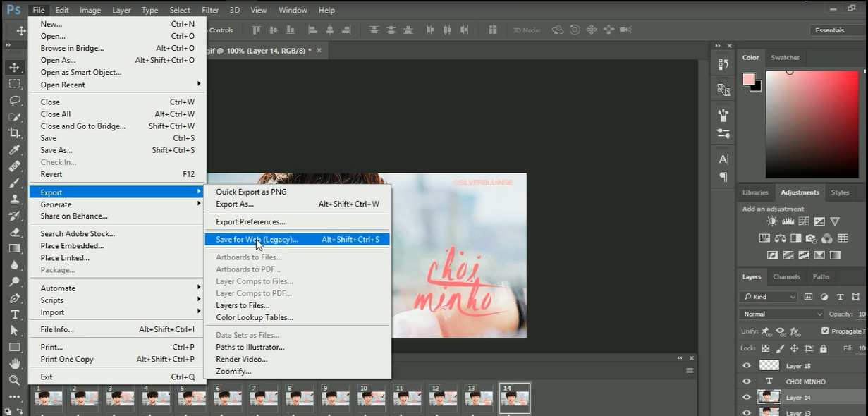Choose Quick Export as PNG

[x=297, y=192]
